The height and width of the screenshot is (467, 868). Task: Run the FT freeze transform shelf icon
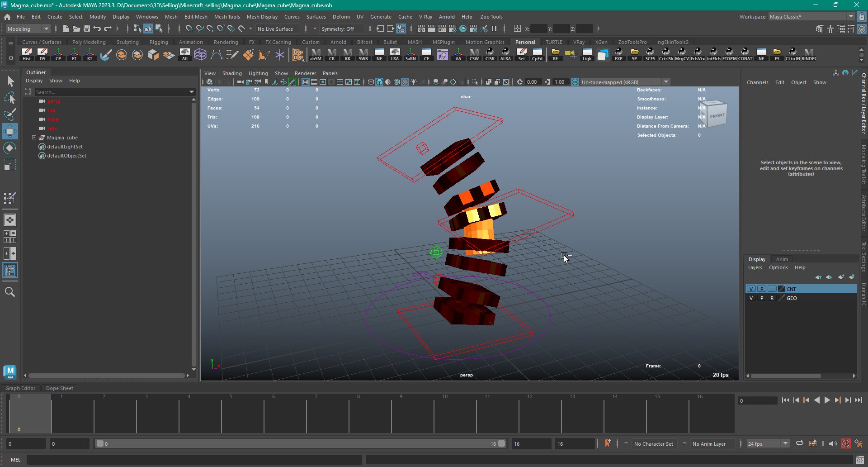pos(74,54)
